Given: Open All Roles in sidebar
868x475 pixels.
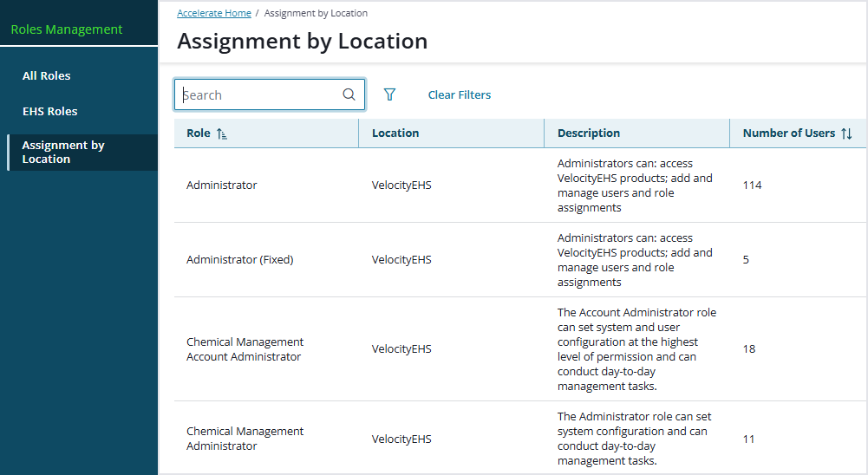Looking at the screenshot, I should [x=47, y=75].
